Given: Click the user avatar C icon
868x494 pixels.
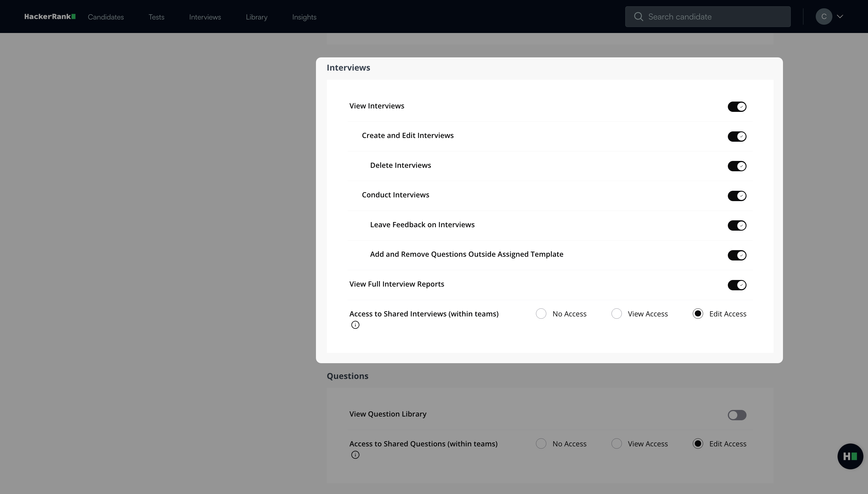Looking at the screenshot, I should 823,17.
